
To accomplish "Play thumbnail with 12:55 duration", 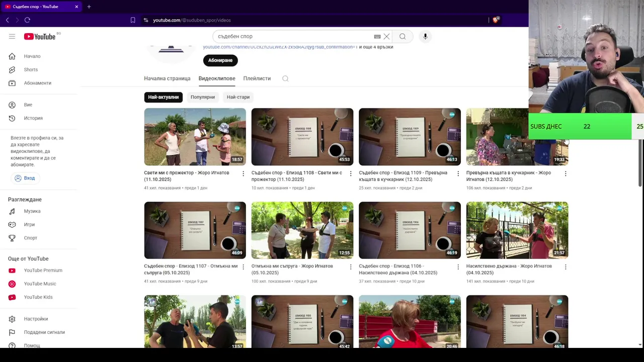I will pyautogui.click(x=302, y=230).
